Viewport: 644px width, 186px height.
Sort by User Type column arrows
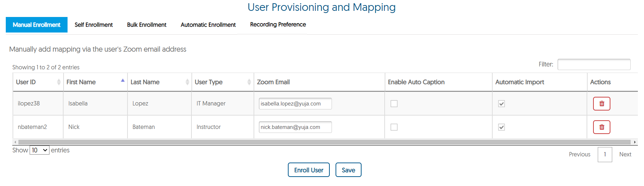click(249, 82)
